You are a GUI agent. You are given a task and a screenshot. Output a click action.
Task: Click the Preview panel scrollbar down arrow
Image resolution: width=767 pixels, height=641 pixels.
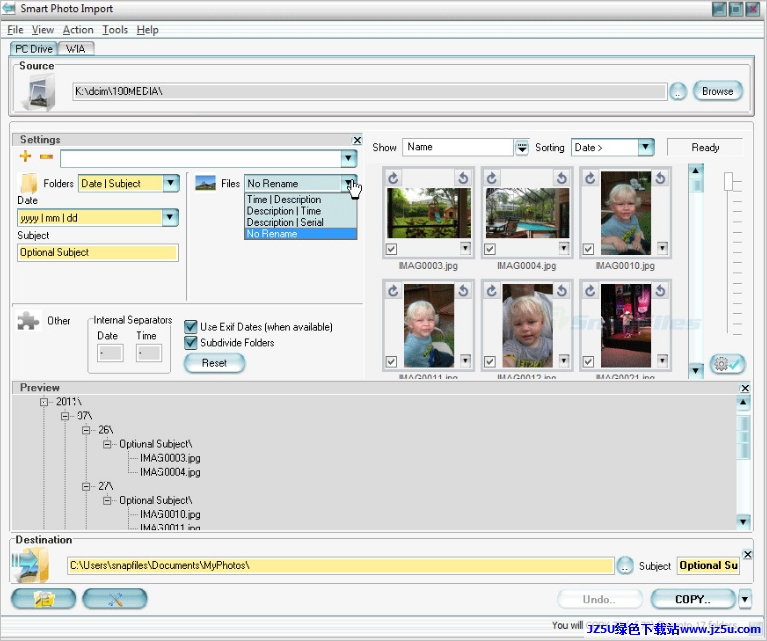point(744,522)
